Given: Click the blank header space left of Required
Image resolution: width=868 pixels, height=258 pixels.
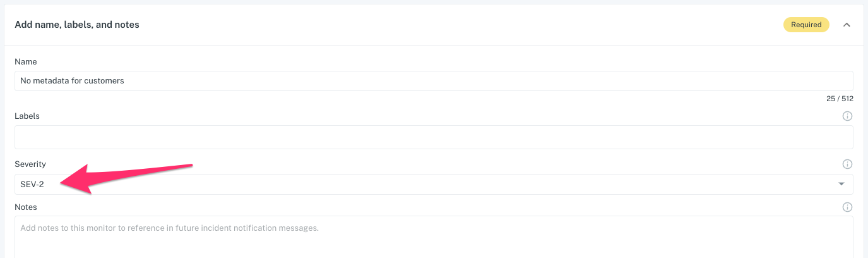Looking at the screenshot, I should [461, 25].
